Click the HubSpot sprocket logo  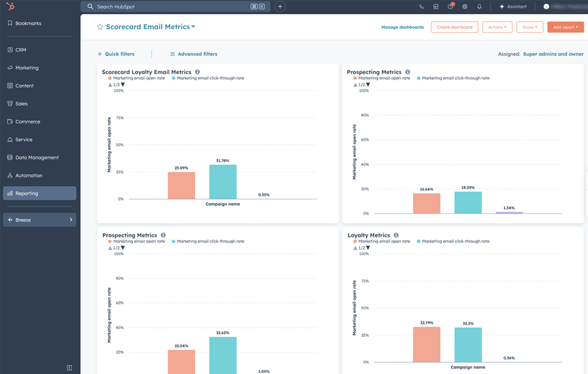10,6
